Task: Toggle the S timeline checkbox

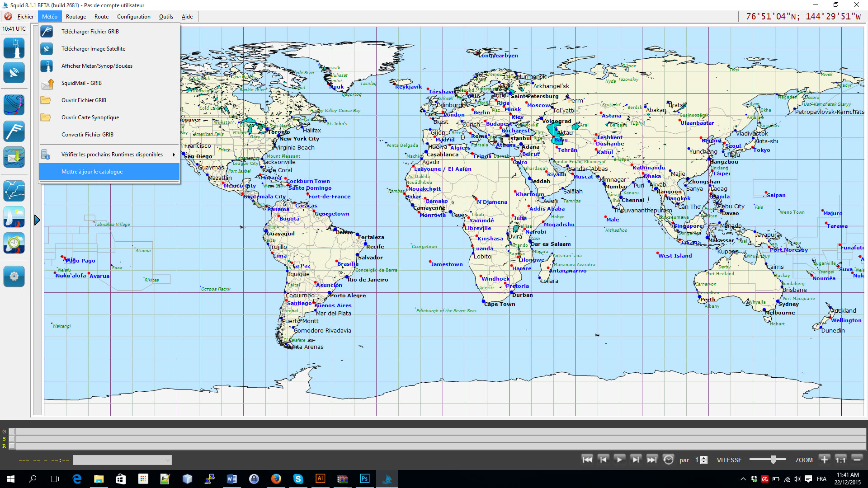Action: tap(12, 439)
